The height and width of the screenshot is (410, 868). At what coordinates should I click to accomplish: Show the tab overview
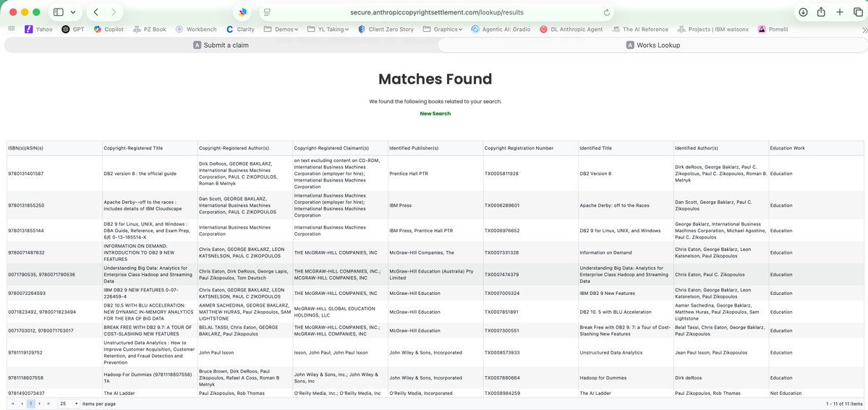[x=856, y=12]
